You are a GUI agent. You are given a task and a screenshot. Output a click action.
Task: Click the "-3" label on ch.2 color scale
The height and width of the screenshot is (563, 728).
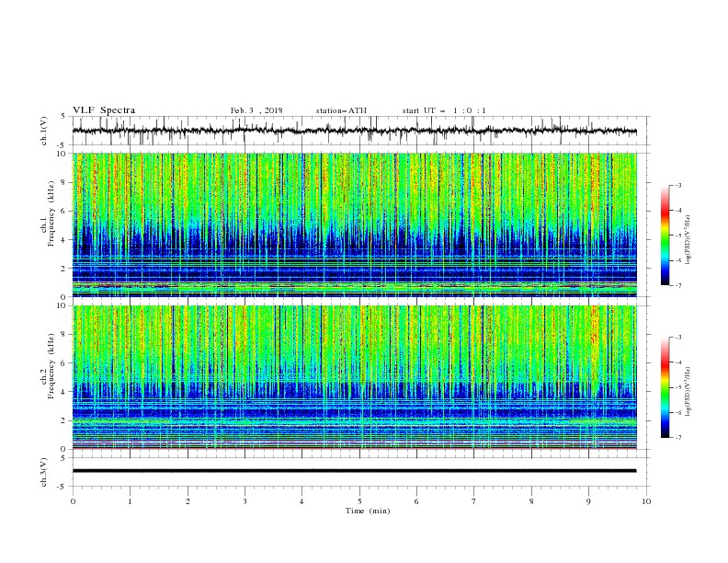pyautogui.click(x=677, y=338)
